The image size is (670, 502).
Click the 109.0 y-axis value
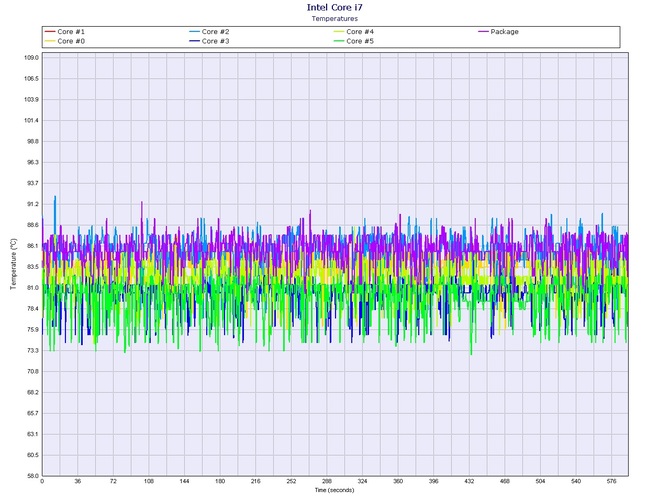point(31,58)
